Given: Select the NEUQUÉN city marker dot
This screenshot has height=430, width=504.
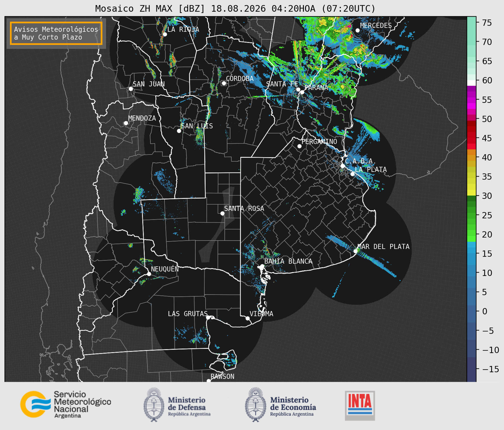Looking at the screenshot, I should (149, 274).
